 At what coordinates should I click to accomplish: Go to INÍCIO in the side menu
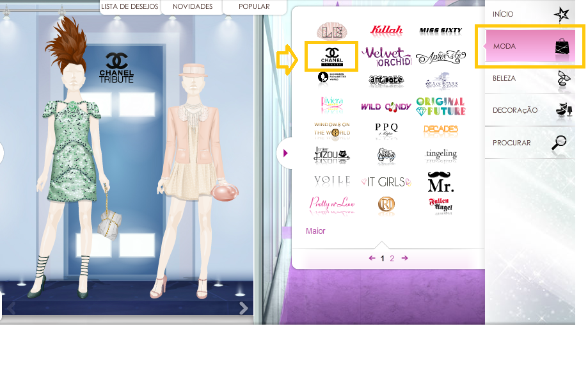coord(530,14)
